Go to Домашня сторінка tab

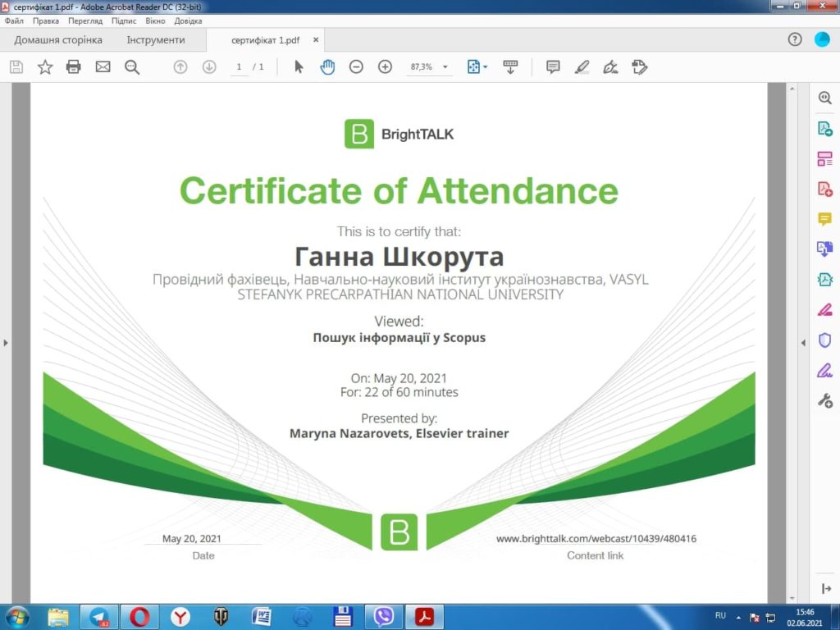pyautogui.click(x=58, y=40)
